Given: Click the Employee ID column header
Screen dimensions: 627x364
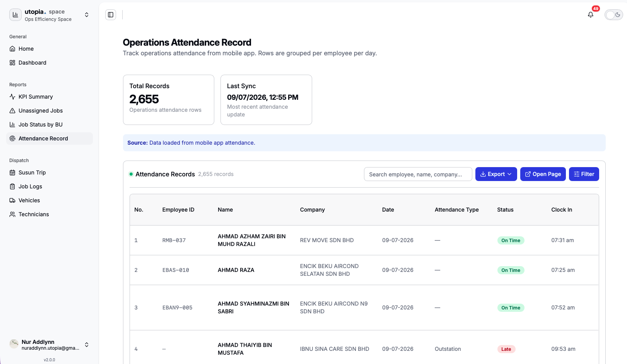Looking at the screenshot, I should pos(178,210).
